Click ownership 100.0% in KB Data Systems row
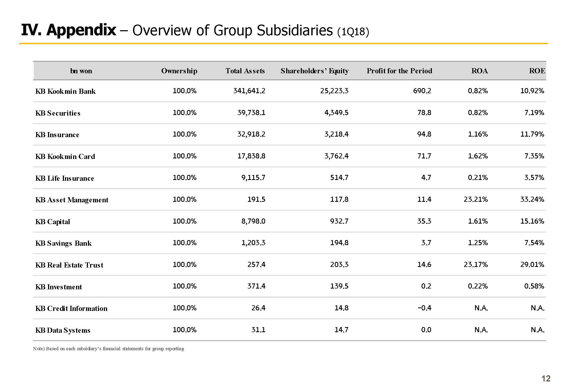This screenshot has width=567, height=392. 185,330
